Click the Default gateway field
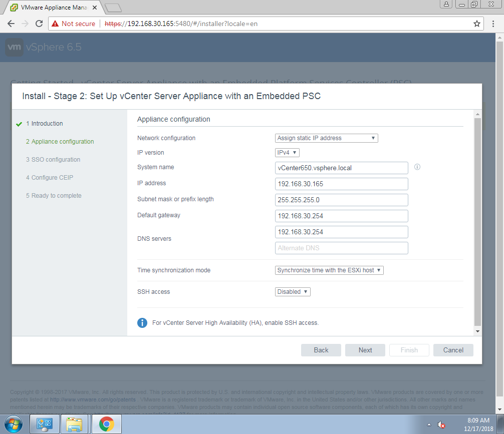The image size is (504, 434). coord(341,216)
